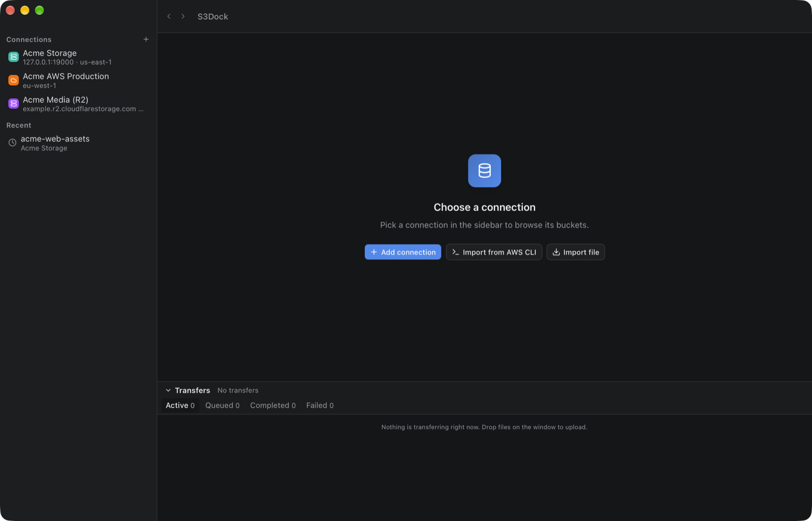Open the Acme Storage connection name
The width and height of the screenshot is (812, 521).
tap(50, 53)
